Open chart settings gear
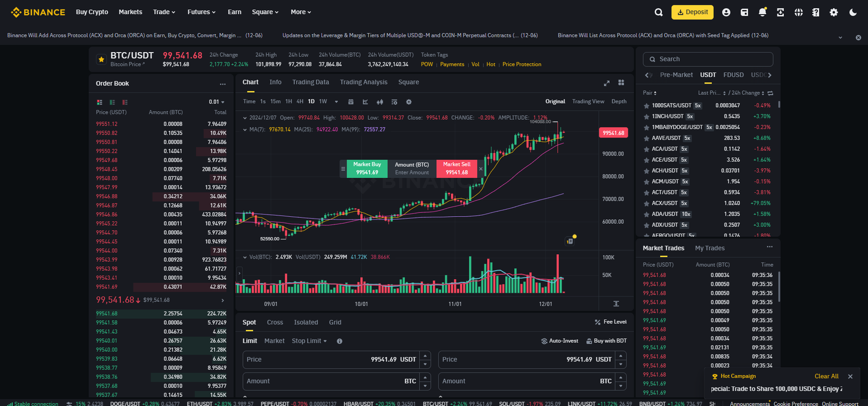The width and height of the screenshot is (868, 406). pos(409,102)
